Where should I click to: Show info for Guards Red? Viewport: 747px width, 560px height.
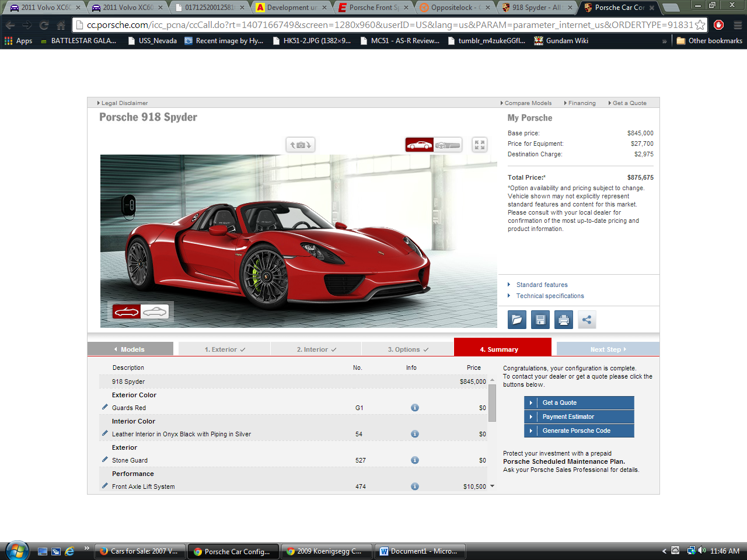415,408
